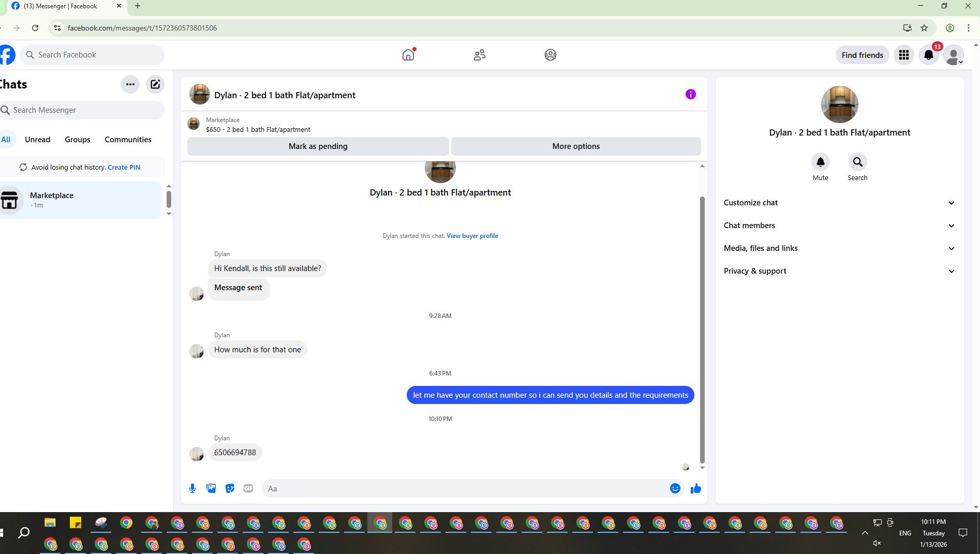Expand the Chat members section

click(839, 226)
